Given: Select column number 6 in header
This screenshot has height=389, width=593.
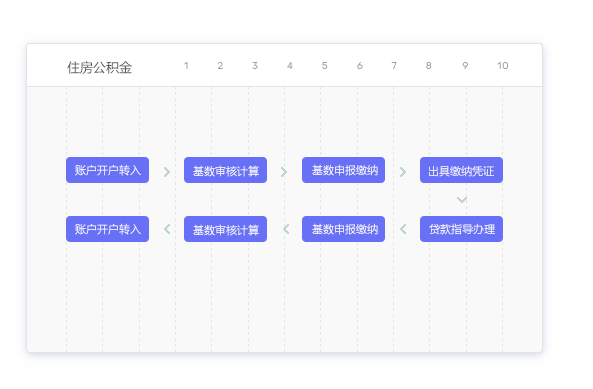Looking at the screenshot, I should pyautogui.click(x=360, y=66).
